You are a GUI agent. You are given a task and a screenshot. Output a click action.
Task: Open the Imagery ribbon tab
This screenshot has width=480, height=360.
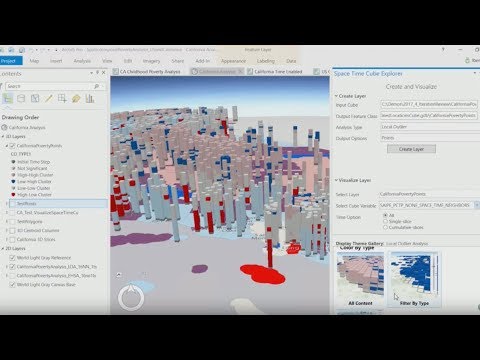pos(151,61)
